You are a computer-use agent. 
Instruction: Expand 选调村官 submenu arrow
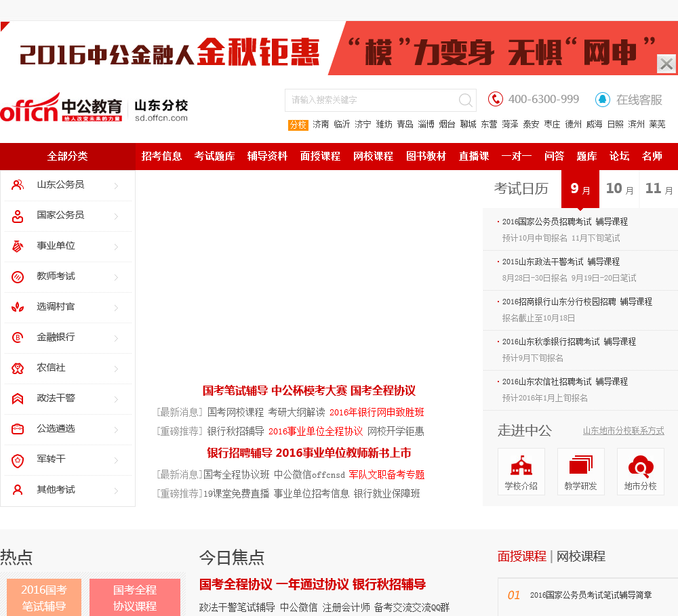116,308
